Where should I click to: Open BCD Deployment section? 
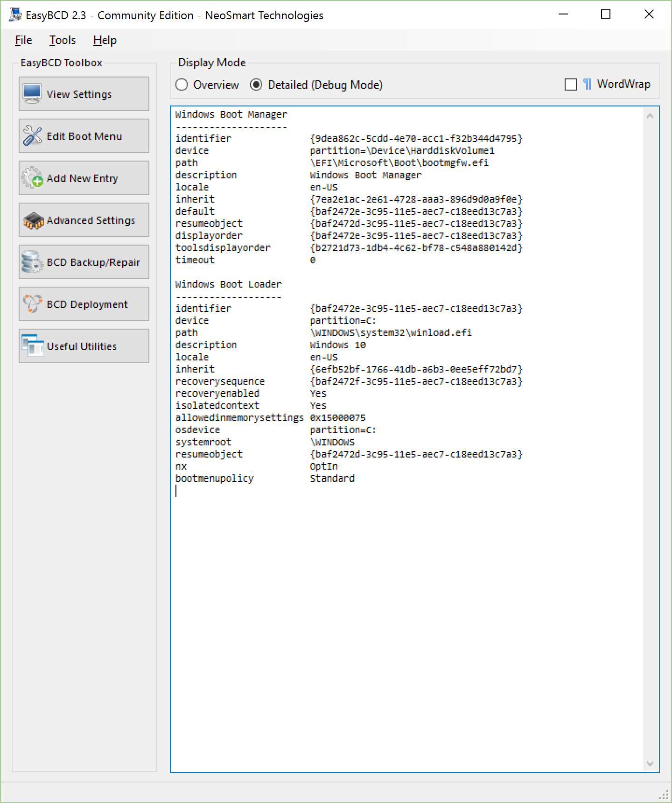click(84, 304)
